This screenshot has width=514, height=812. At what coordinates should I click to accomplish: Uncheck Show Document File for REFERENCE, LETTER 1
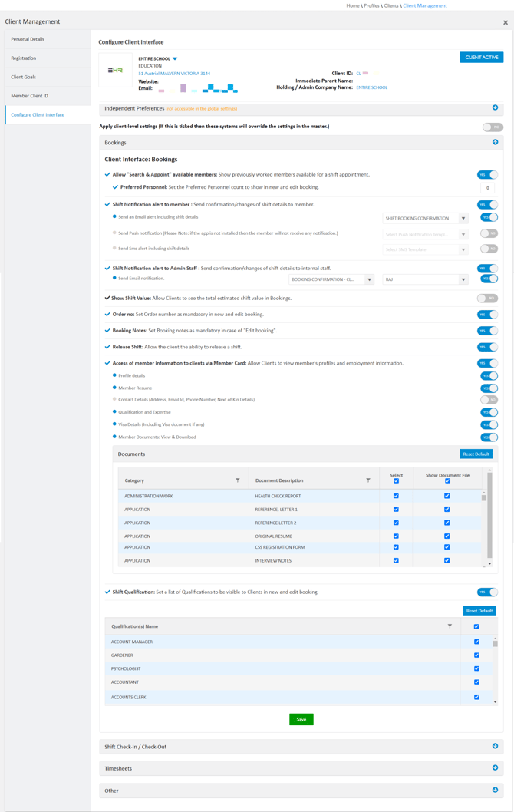(x=446, y=510)
